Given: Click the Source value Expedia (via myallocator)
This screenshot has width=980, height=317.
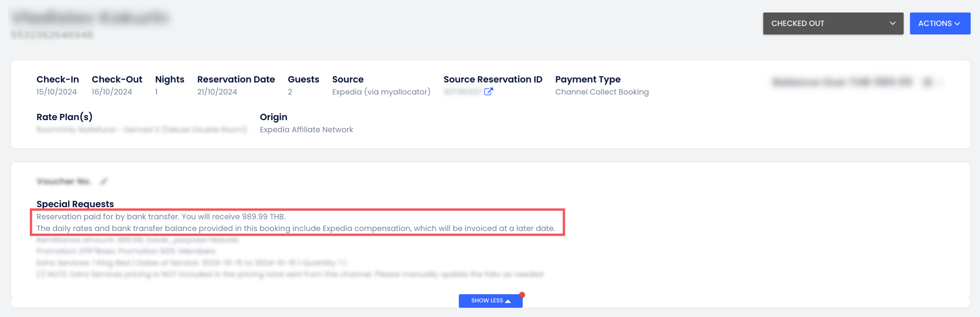Looking at the screenshot, I should click(x=381, y=92).
